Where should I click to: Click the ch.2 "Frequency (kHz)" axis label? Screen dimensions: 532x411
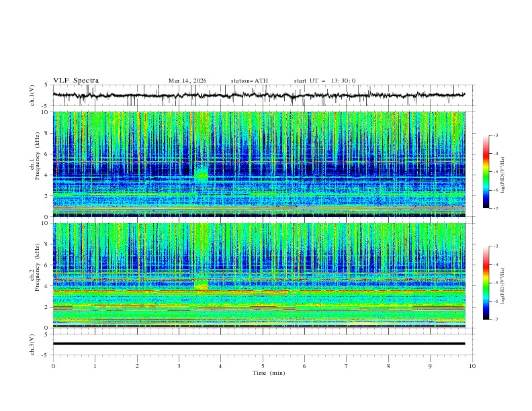coord(37,267)
